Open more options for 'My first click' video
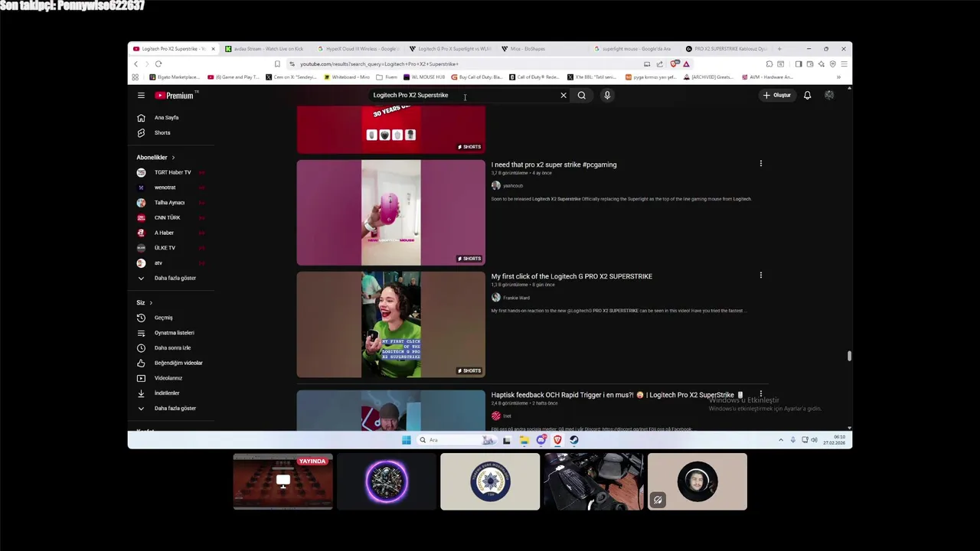This screenshot has width=980, height=551. tap(760, 275)
